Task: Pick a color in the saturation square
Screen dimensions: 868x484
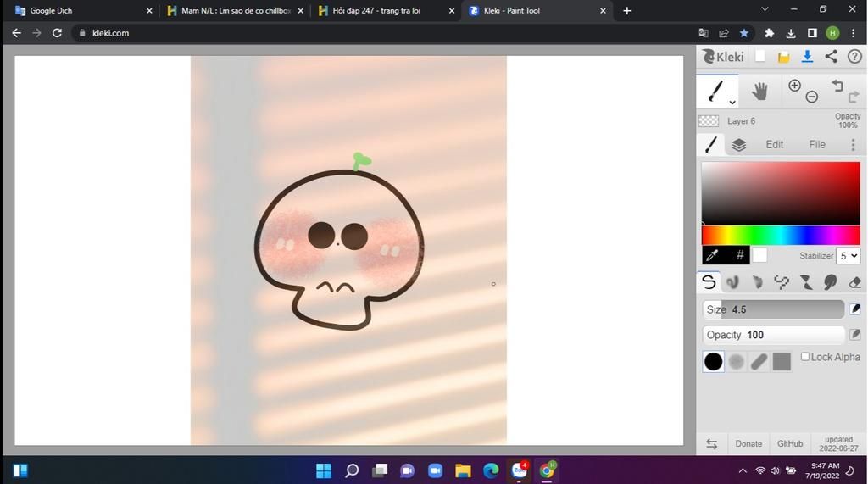Action: pos(781,193)
